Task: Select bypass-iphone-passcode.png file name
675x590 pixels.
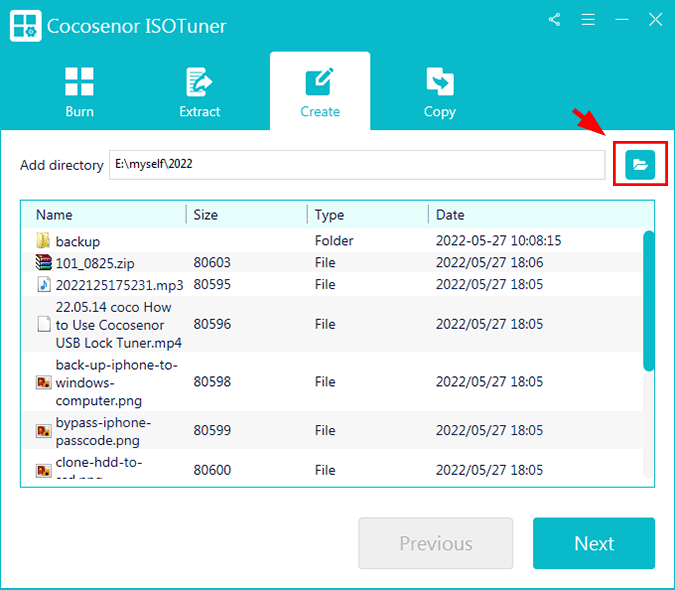Action: pyautogui.click(x=103, y=431)
